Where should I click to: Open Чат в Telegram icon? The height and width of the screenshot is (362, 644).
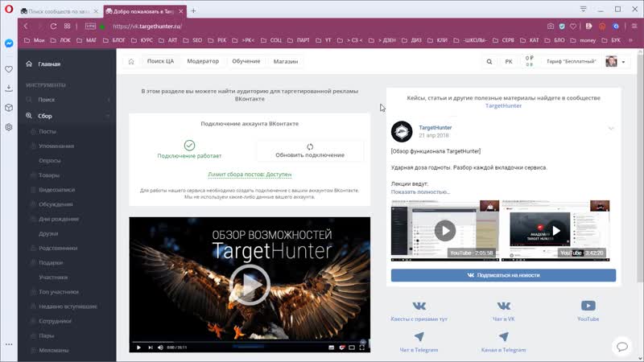point(419,337)
